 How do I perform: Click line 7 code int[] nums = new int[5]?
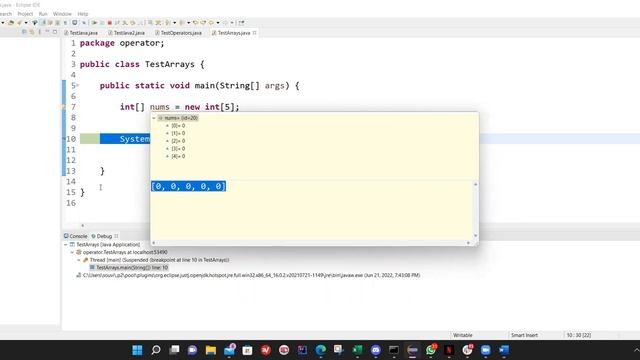click(180, 107)
